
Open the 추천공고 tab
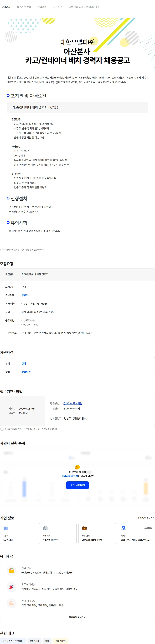[57, 7]
